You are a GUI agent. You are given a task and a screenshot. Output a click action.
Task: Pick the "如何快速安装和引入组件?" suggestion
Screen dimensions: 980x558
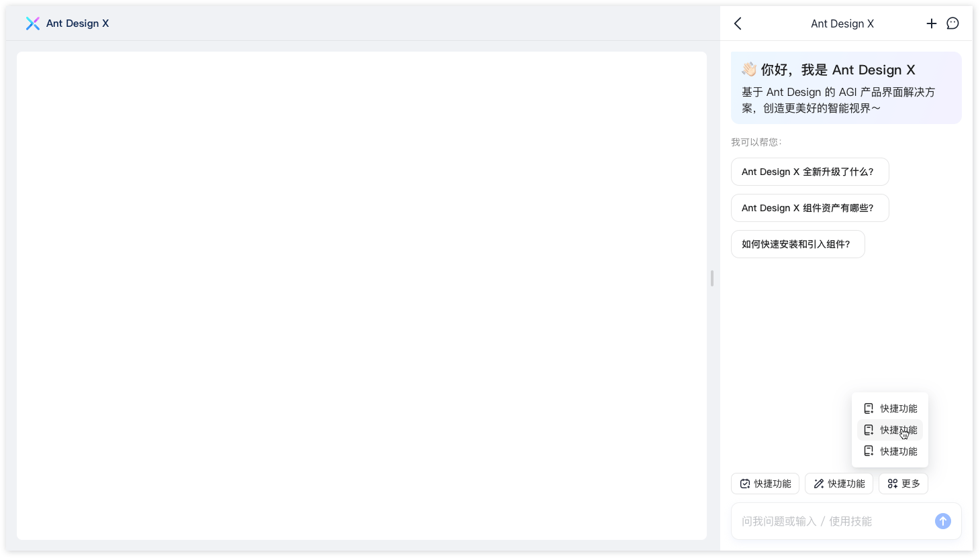[x=798, y=244]
